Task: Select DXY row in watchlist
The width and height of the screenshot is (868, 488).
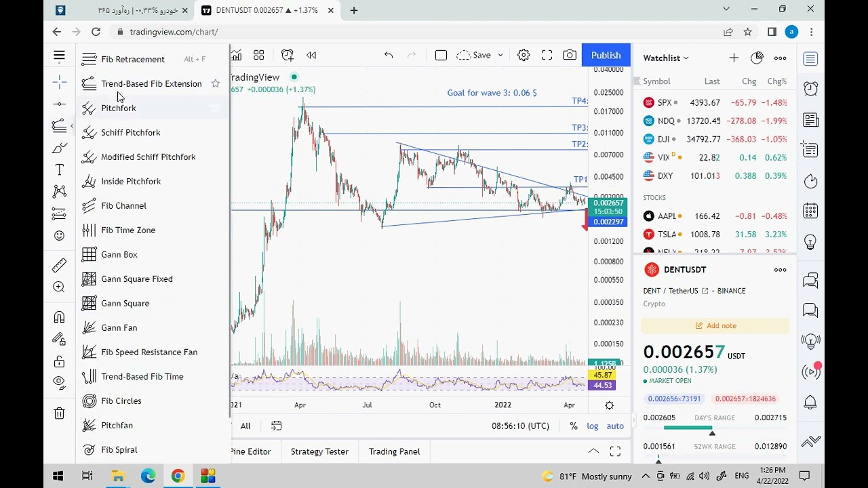Action: coord(715,176)
